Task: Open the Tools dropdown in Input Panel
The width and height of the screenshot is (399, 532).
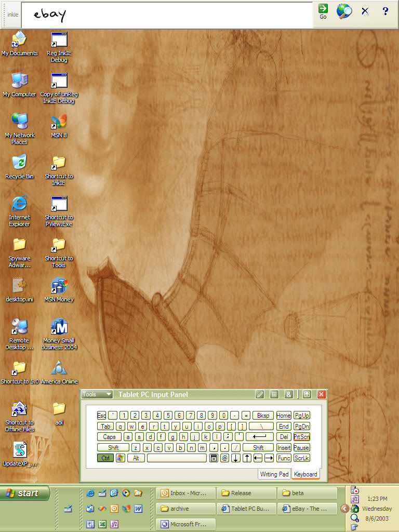Action: 97,394
